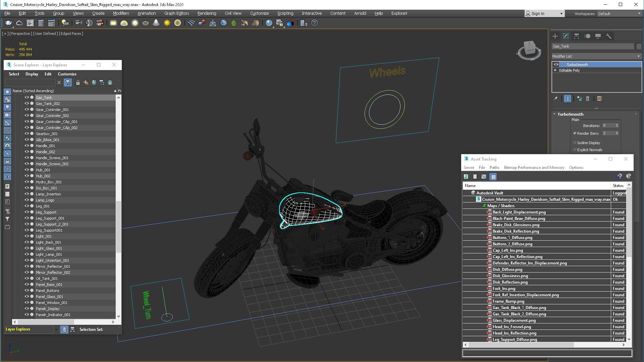The image size is (644, 362).
Task: Click the blue material sphere toolbar icon
Action: pos(269,23)
